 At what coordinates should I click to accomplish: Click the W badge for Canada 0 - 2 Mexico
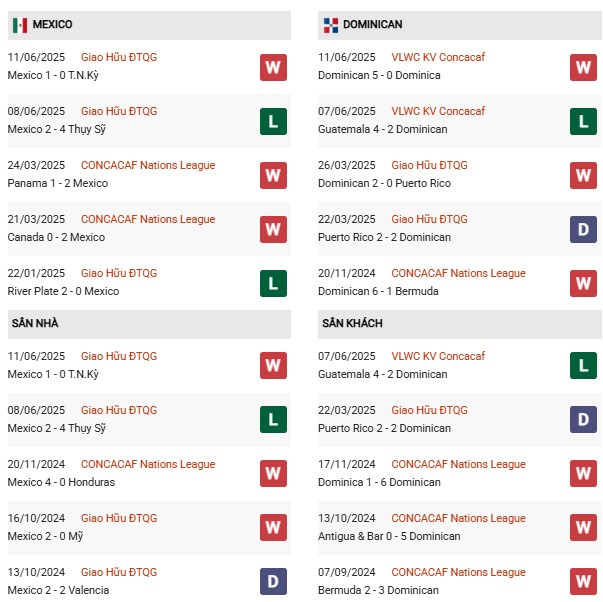click(273, 229)
